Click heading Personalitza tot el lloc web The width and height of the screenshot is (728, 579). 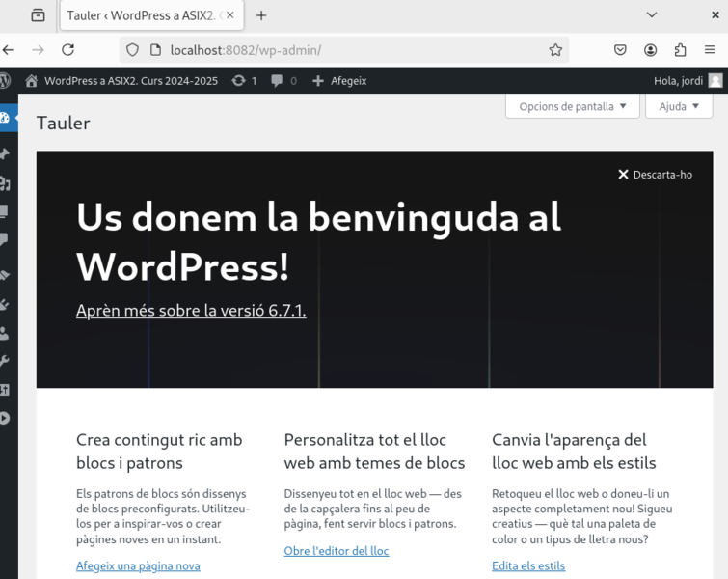click(x=374, y=452)
